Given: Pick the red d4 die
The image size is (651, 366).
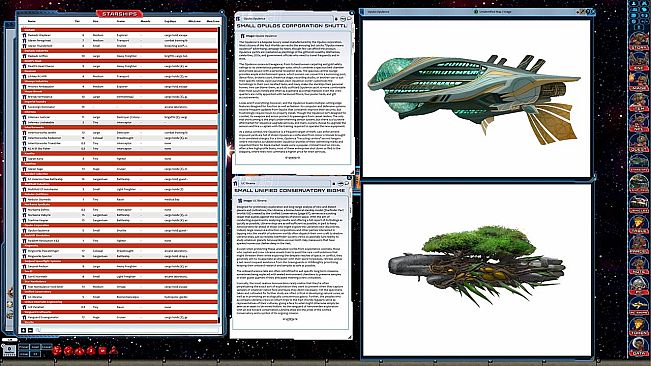Looking at the screenshot, I should 113,351.
